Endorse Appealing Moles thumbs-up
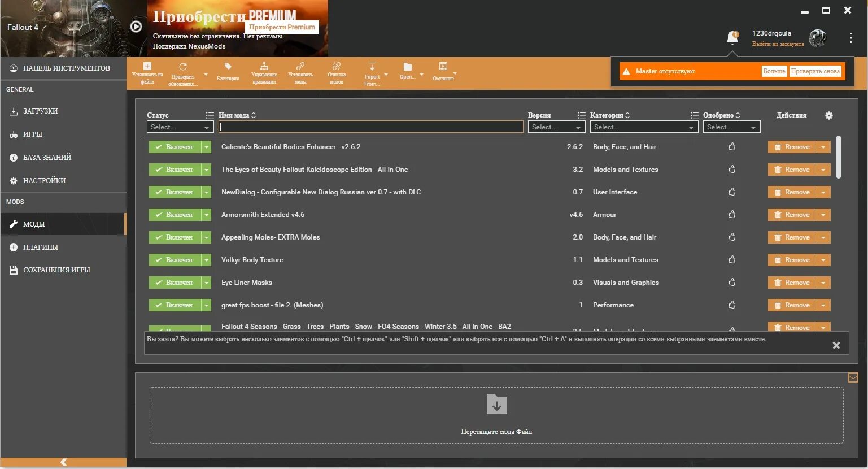 click(732, 237)
